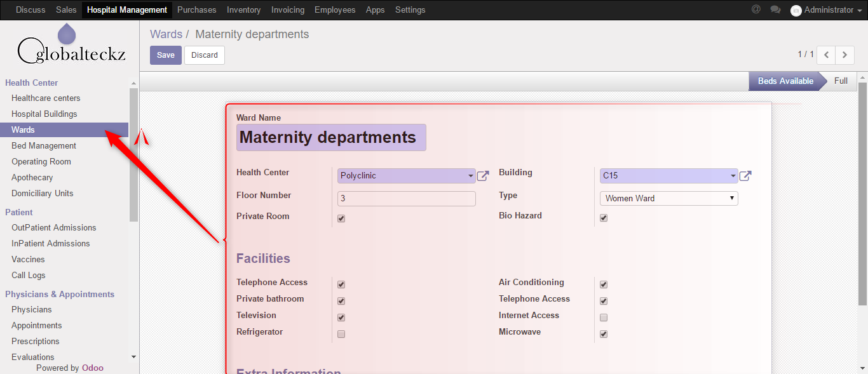
Task: Set ward status to Full
Action: point(841,81)
